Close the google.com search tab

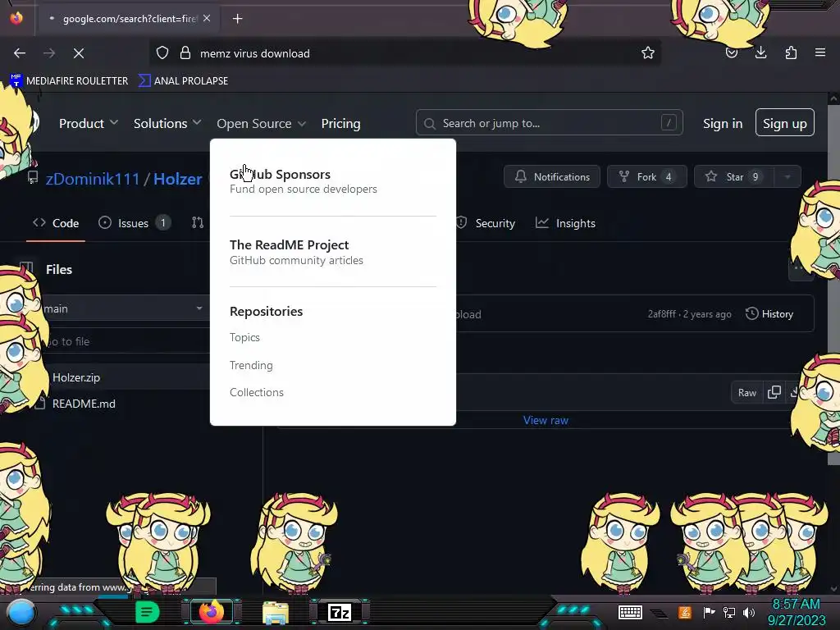(207, 18)
